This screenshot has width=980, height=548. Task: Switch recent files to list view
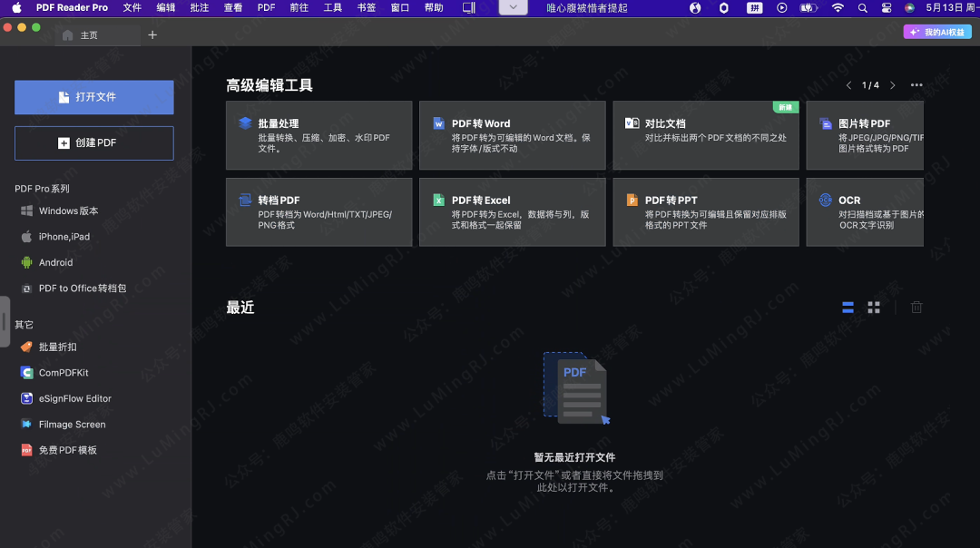coord(848,307)
